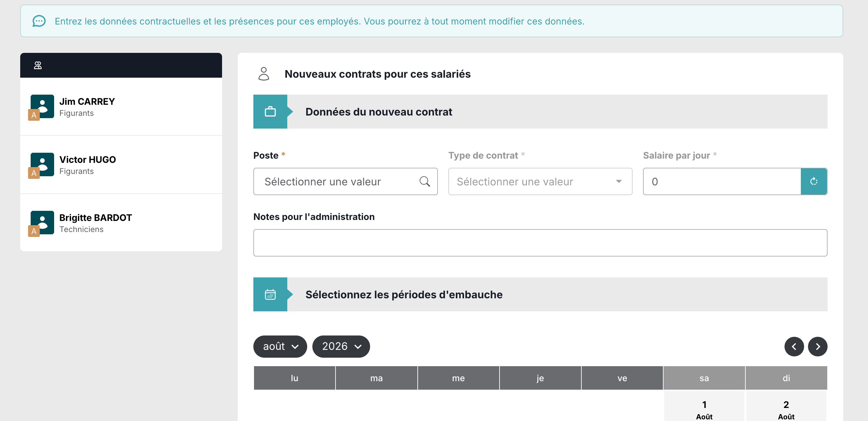Click the briefcase icon beside Données du nouveau contrat
Viewport: 868px width, 421px height.
point(270,112)
